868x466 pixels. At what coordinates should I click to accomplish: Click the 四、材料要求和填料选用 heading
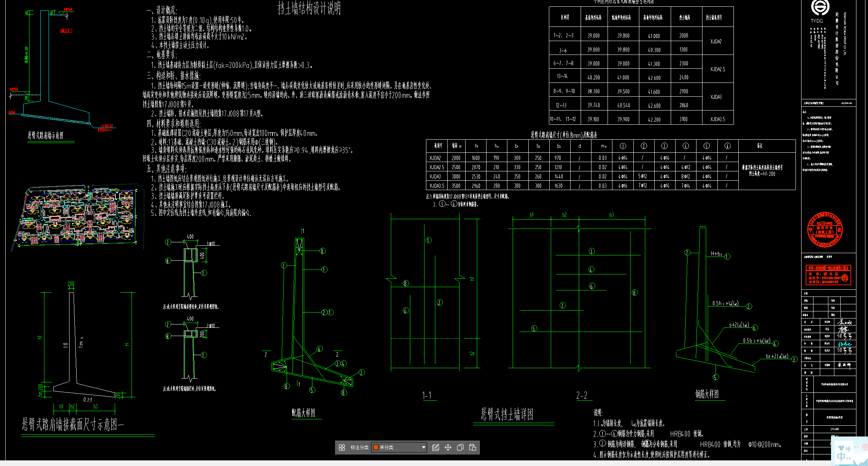tap(173, 124)
